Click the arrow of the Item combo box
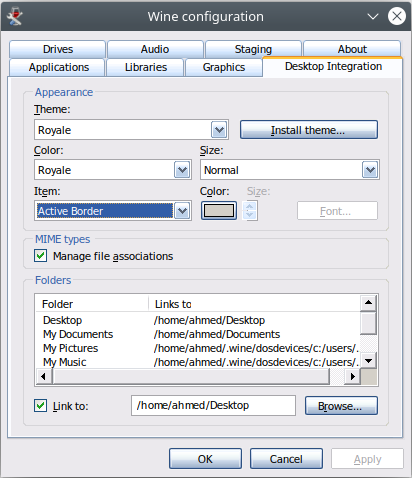 click(x=182, y=211)
